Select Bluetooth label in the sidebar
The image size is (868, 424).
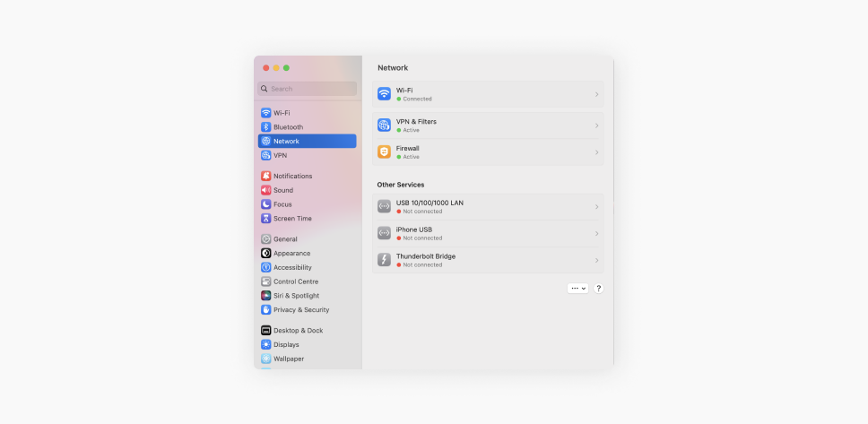pos(289,126)
